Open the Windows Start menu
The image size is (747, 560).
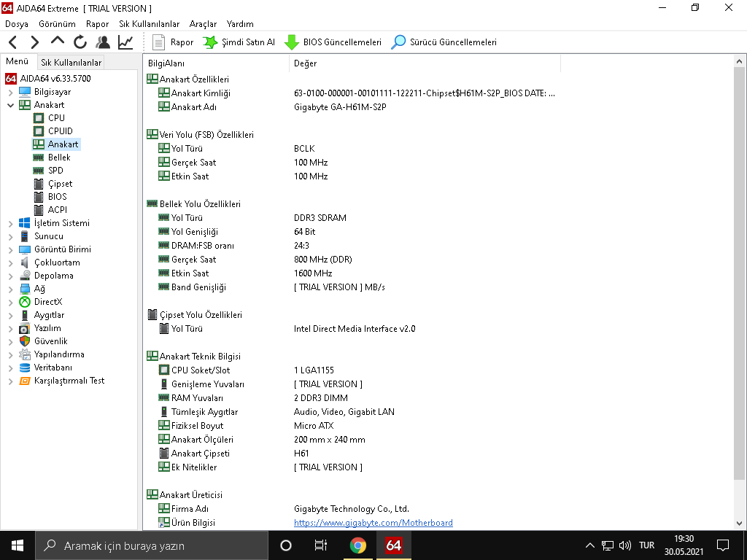click(x=18, y=545)
